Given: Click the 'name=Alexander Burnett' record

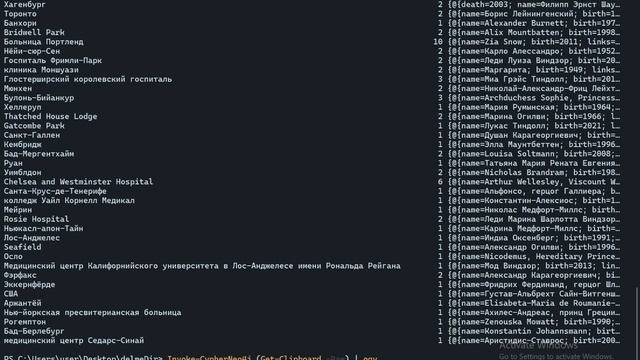Looking at the screenshot, I should (534, 23).
